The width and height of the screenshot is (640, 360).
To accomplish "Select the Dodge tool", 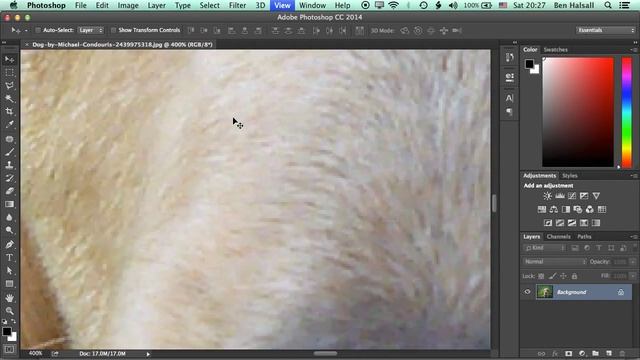I will (x=9, y=230).
